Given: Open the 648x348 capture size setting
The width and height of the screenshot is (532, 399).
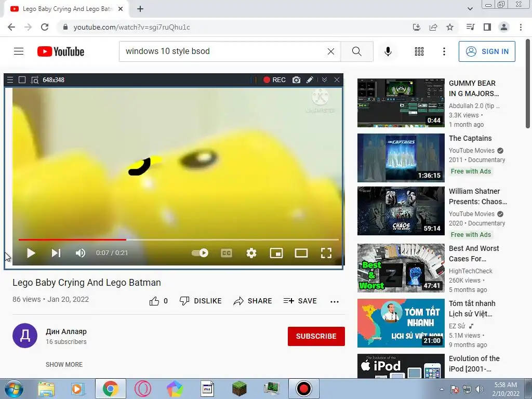Looking at the screenshot, I should point(54,79).
